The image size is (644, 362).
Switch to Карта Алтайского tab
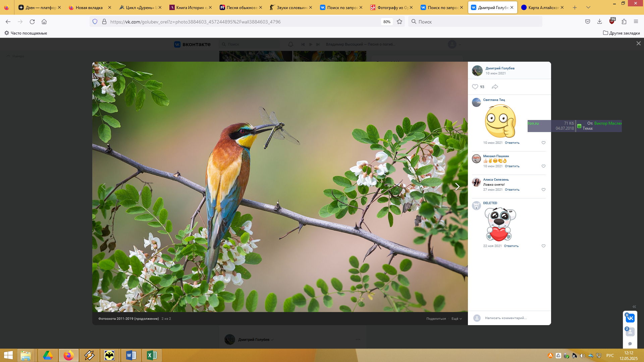tap(542, 7)
